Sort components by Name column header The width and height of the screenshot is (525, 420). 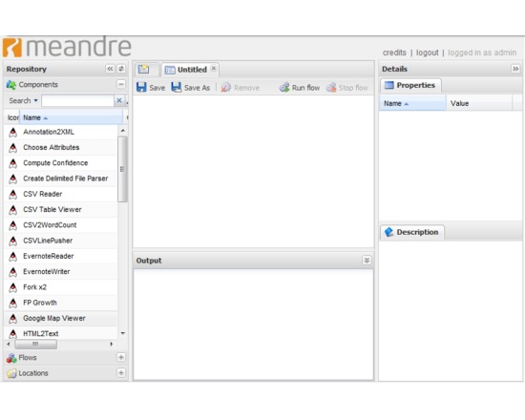(71, 117)
